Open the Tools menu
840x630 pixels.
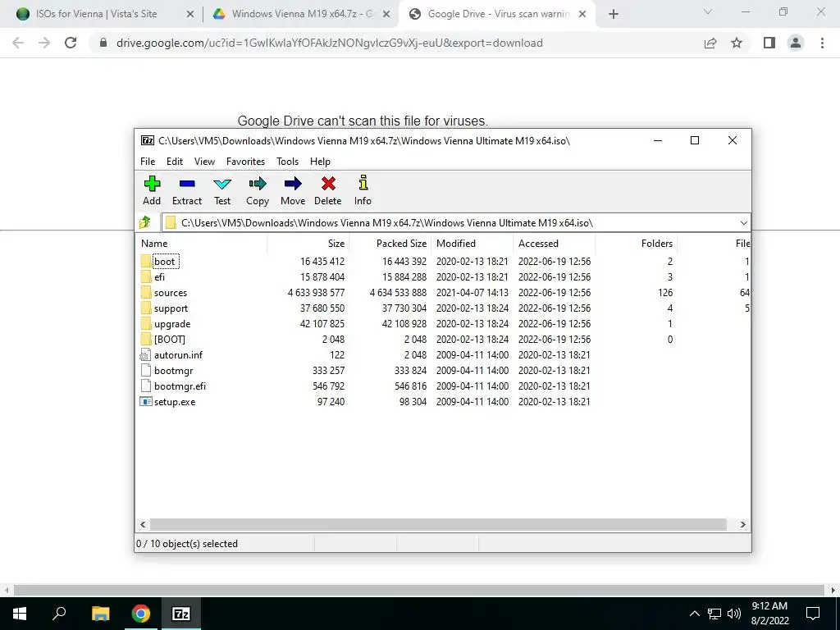287,162
